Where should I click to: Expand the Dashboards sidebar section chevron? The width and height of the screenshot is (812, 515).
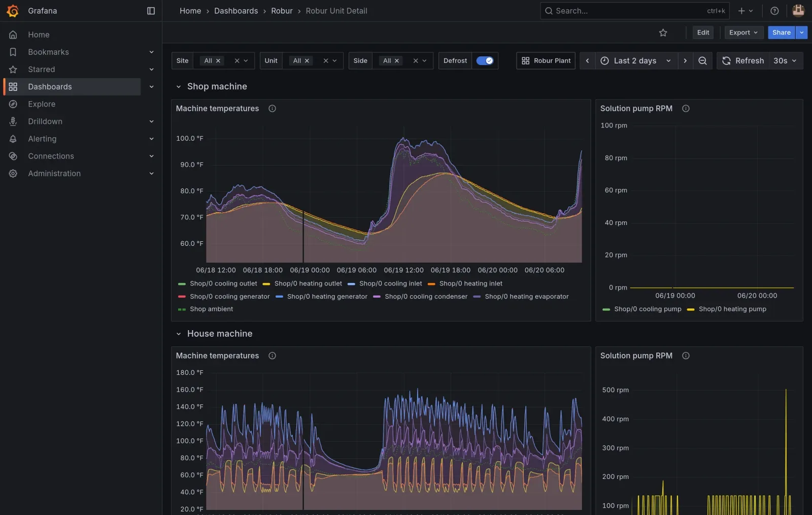pos(151,87)
